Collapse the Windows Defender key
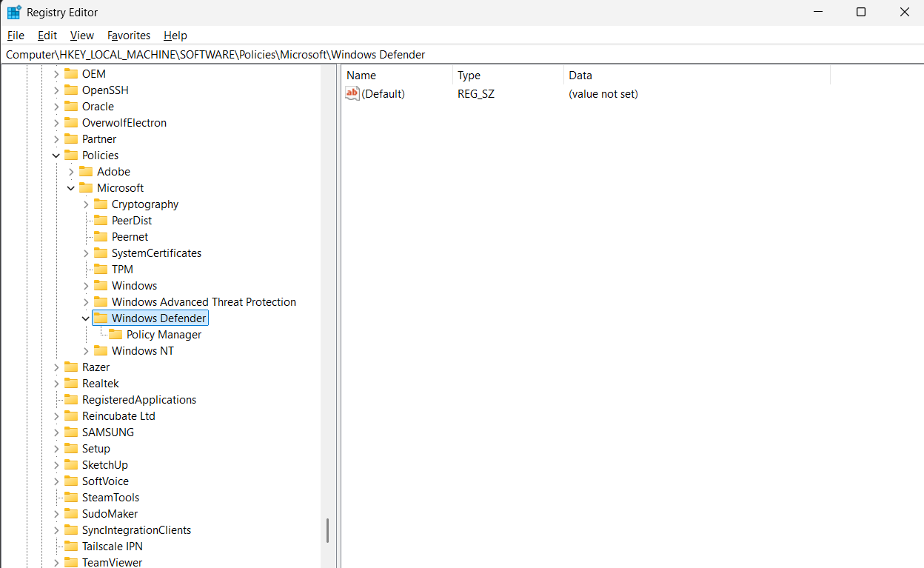 (x=86, y=318)
